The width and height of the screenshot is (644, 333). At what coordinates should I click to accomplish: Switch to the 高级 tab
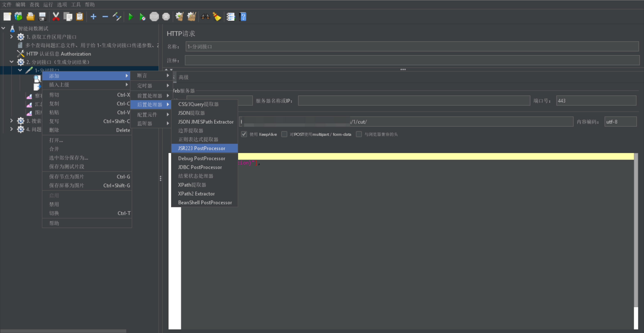click(x=183, y=77)
